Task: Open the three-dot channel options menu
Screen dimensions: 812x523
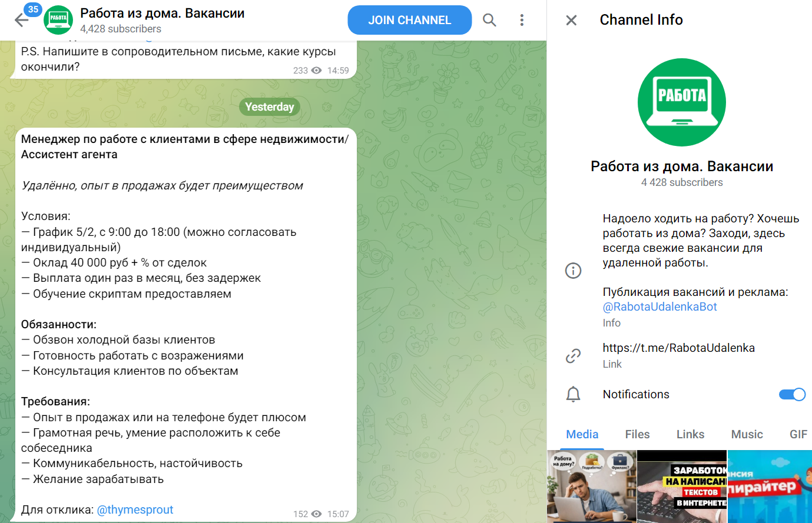Action: click(x=522, y=19)
